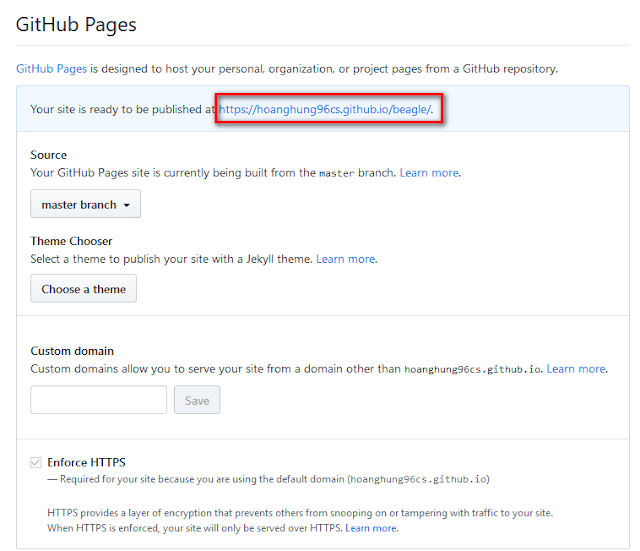Click the Source section heading
Screen dimensions: 640x551
coord(49,155)
